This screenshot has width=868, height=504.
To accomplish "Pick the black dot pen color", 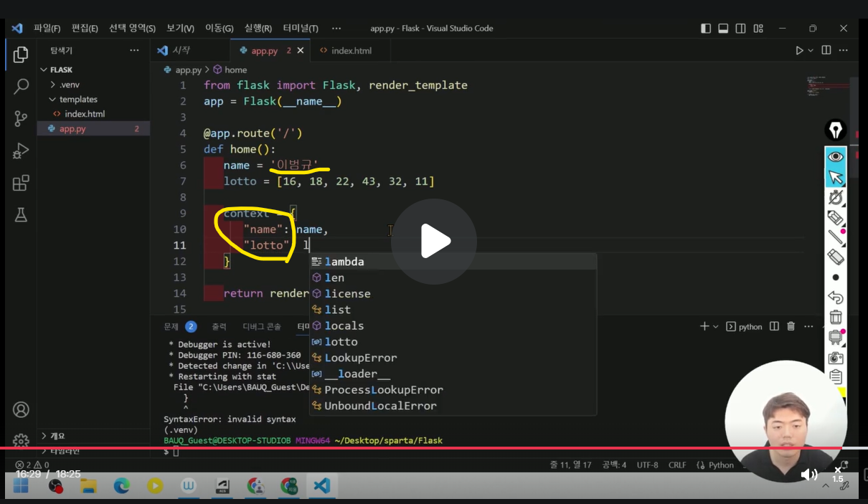I will point(836,277).
